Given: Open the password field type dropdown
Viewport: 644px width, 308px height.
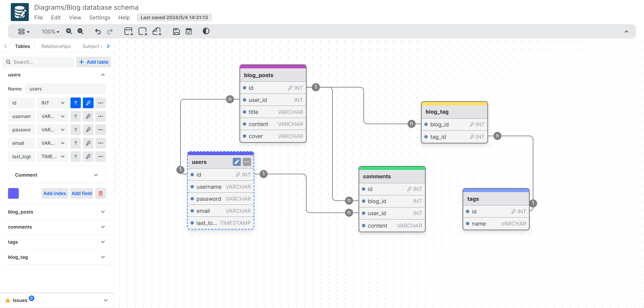Looking at the screenshot, I should (x=53, y=130).
